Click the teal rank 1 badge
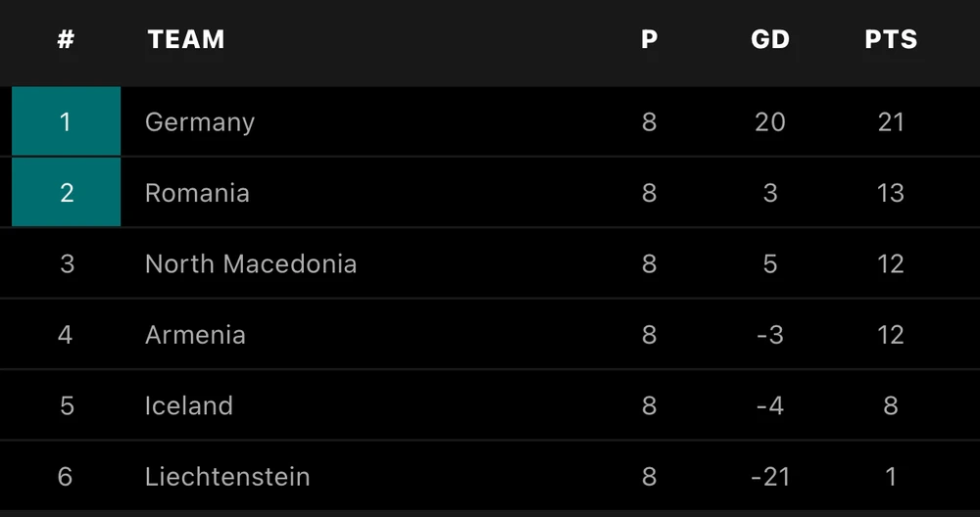The width and height of the screenshot is (980, 517). pos(66,122)
